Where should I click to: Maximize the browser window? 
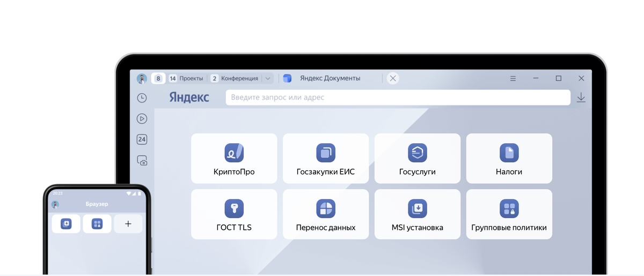559,78
